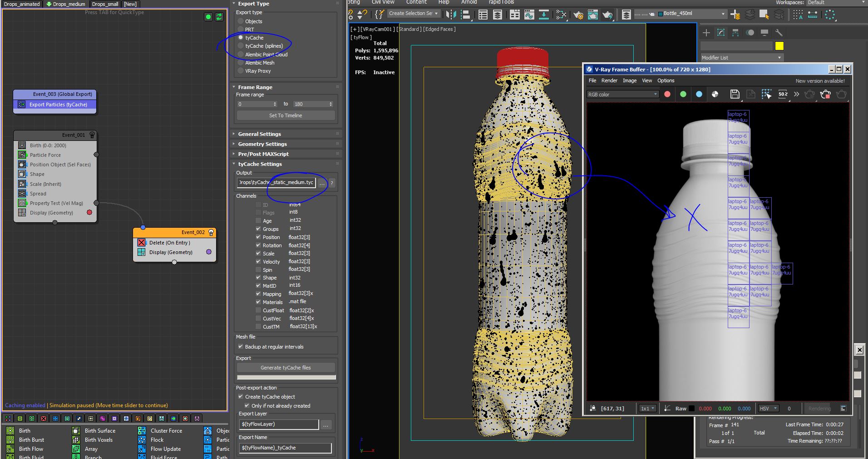Viewport: 868px width, 459px height.
Task: Click red X operator category tab
Action: [x=44, y=418]
